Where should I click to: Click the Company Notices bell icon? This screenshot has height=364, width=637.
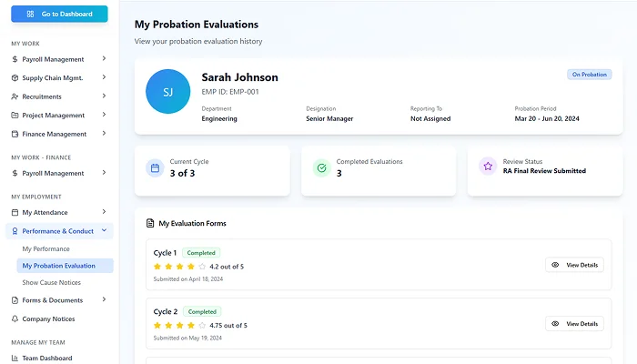pos(15,319)
